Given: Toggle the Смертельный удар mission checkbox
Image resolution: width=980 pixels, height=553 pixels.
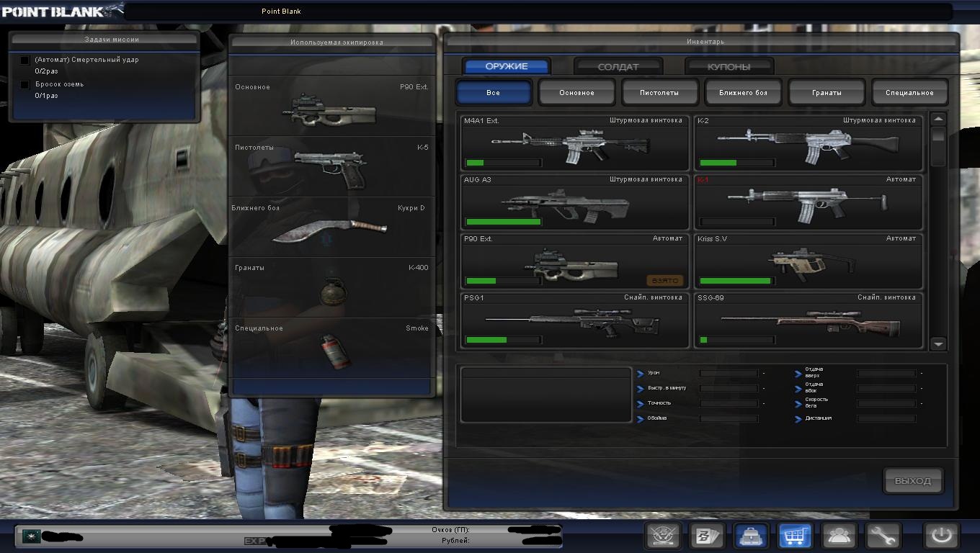Looking at the screenshot, I should point(25,60).
